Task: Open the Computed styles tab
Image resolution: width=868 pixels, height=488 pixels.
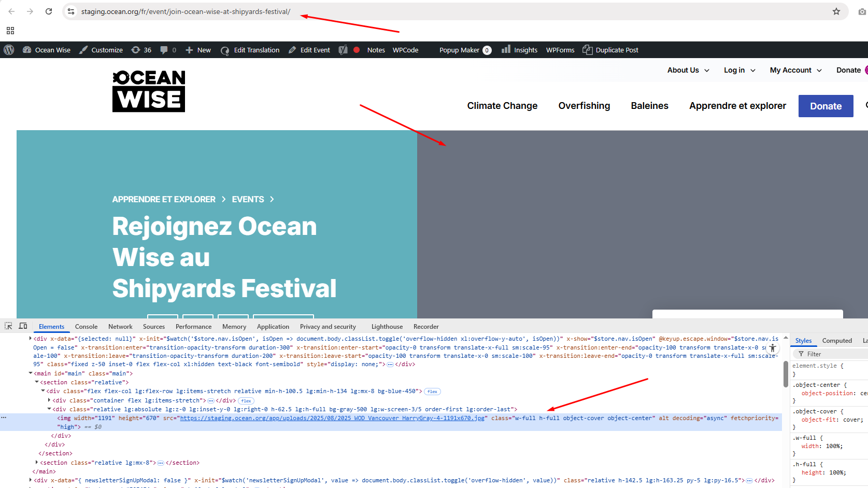Action: pyautogui.click(x=836, y=341)
